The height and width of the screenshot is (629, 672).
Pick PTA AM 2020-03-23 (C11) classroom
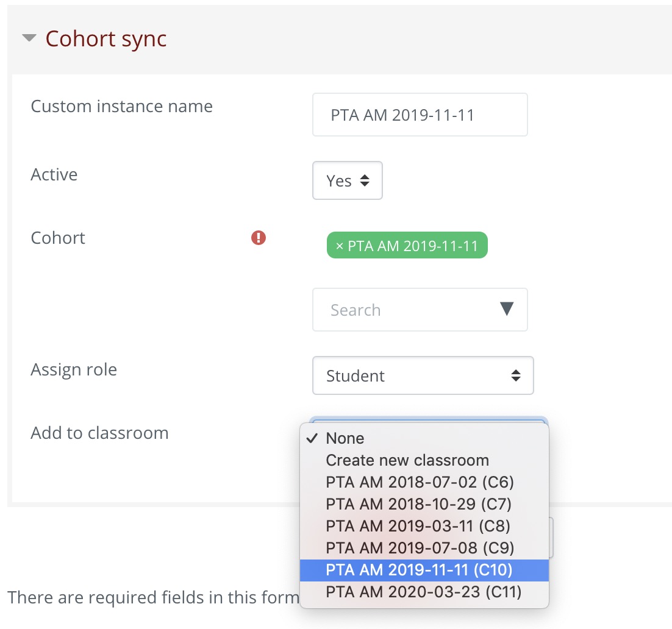coord(423,592)
